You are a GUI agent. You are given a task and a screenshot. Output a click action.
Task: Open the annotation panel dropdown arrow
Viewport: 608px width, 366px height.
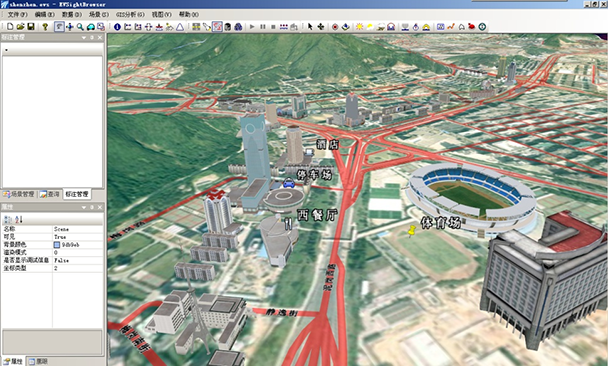point(84,38)
